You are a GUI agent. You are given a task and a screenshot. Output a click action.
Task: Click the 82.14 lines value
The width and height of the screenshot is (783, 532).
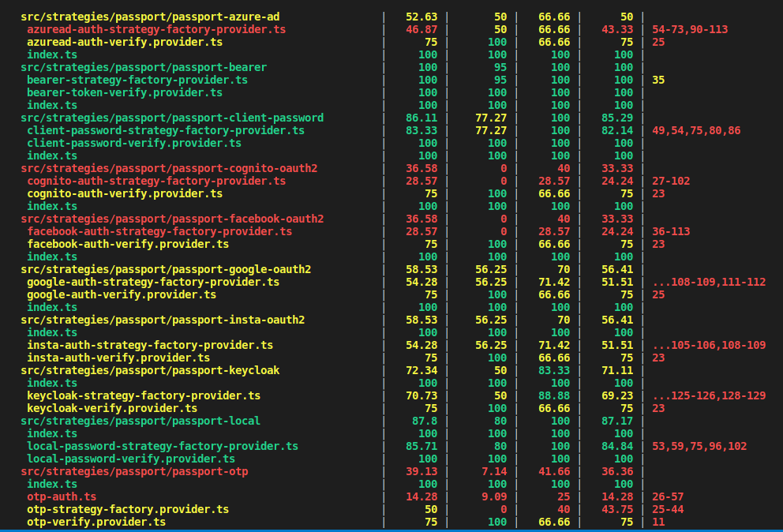click(618, 130)
